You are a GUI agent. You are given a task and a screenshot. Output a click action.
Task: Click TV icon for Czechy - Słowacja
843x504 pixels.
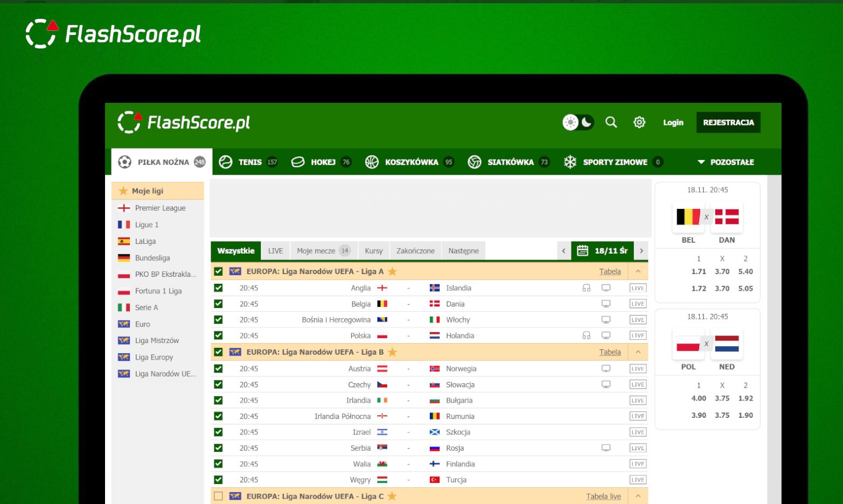pos(606,384)
